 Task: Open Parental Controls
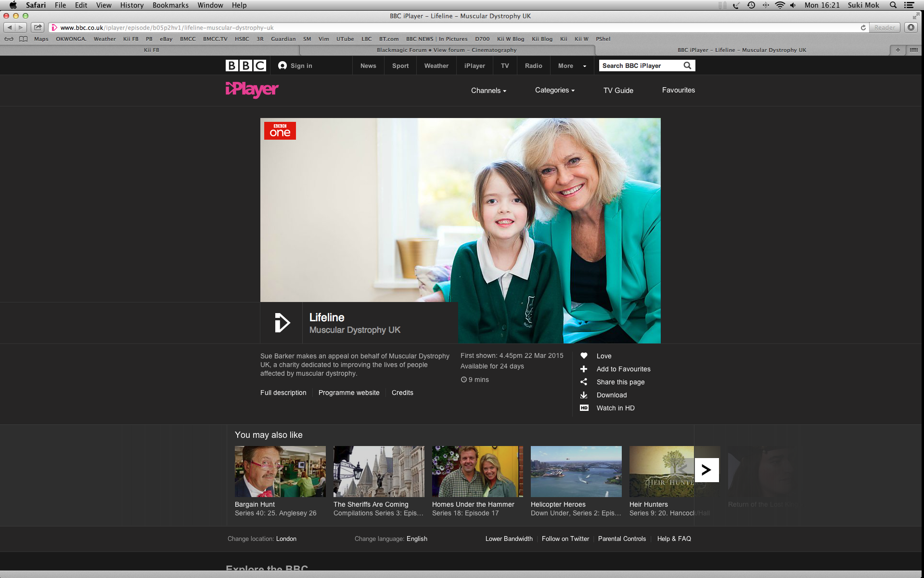(x=622, y=539)
